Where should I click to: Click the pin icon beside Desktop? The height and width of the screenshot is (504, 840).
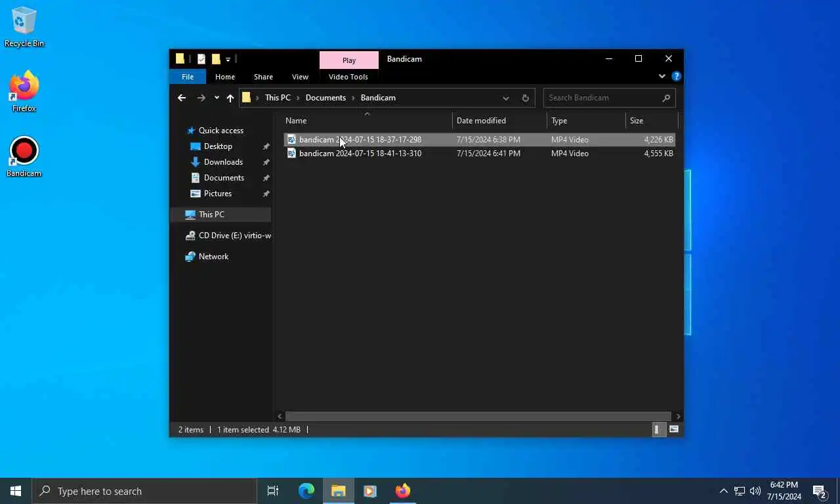pos(266,146)
